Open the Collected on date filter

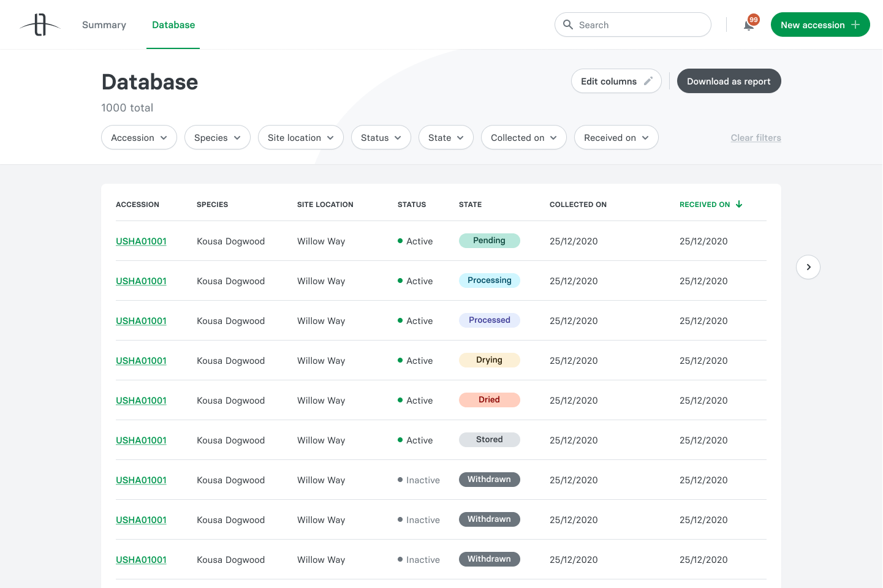tap(523, 138)
